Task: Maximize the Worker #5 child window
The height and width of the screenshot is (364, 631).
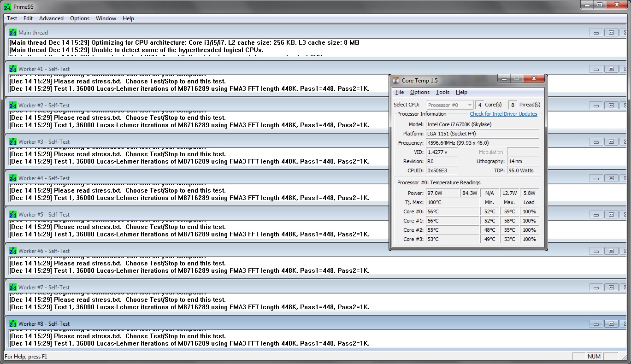Action: pyautogui.click(x=611, y=215)
